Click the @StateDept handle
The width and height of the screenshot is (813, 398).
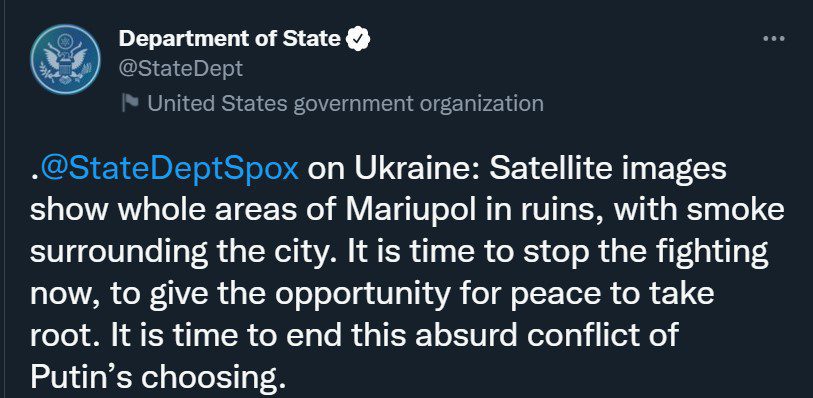click(180, 68)
